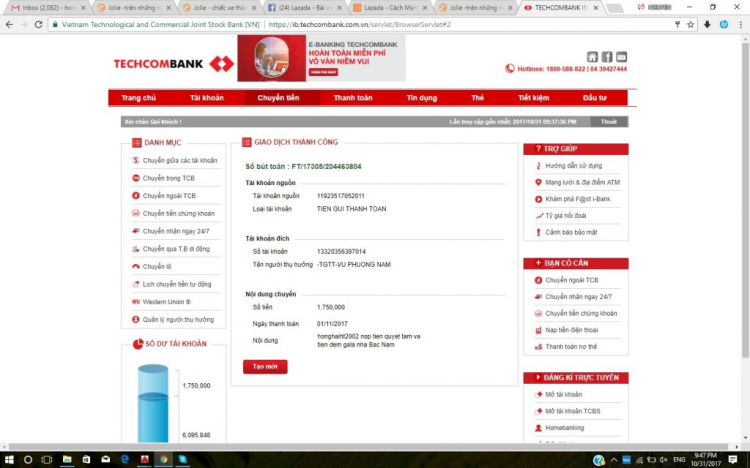This screenshot has width=750, height=468.
Task: Click the Tạo mới button
Action: [265, 367]
